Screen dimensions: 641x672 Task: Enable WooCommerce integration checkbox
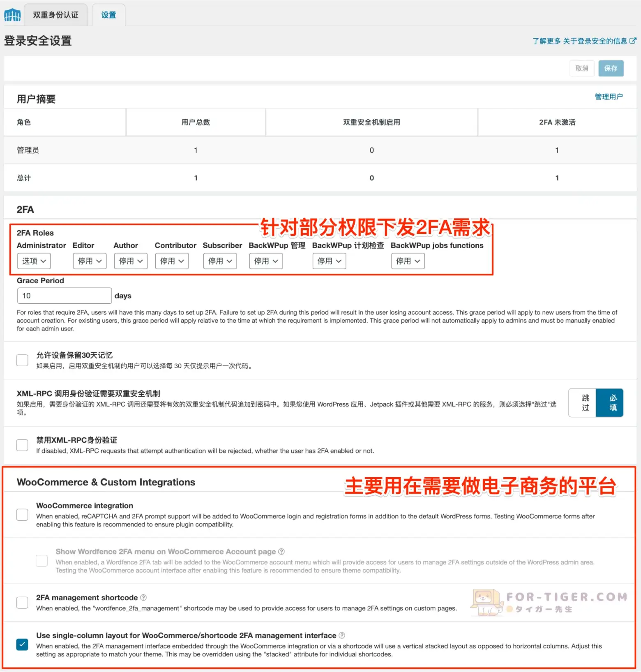[x=22, y=515]
